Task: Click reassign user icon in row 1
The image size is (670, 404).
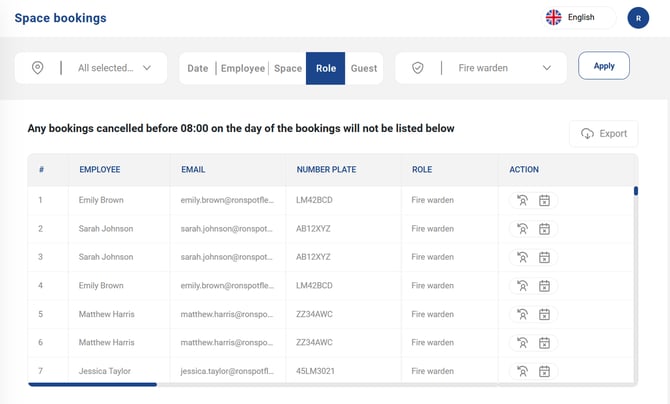Action: click(521, 200)
